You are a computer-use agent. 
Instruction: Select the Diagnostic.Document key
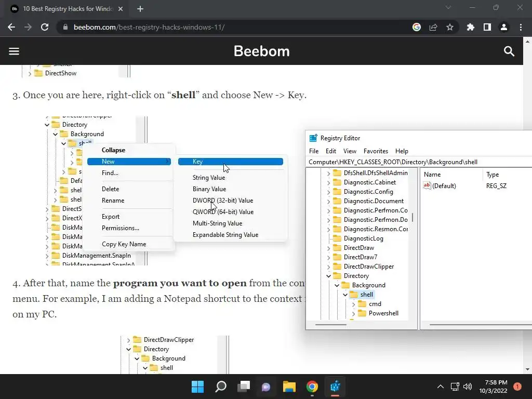click(369, 201)
